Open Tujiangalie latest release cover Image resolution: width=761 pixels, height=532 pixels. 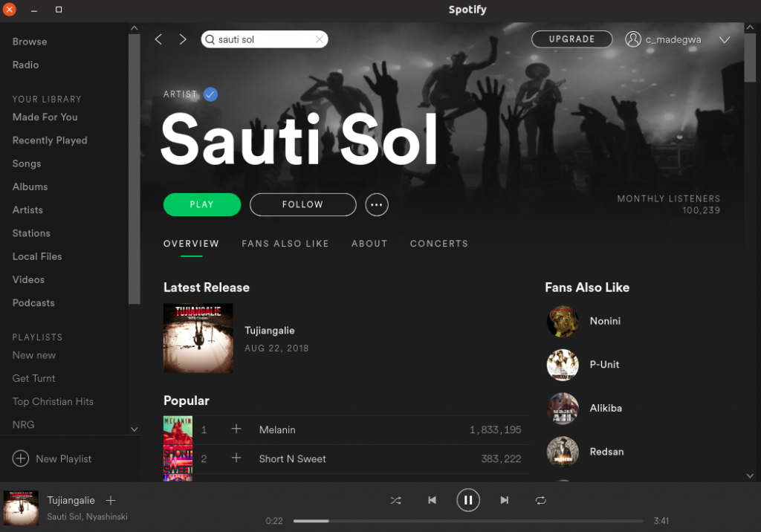click(x=198, y=338)
